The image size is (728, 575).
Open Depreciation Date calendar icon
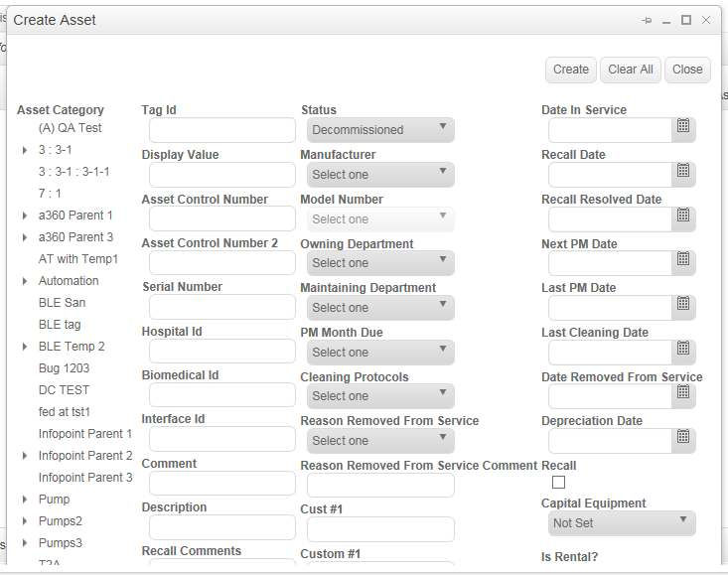coord(683,437)
